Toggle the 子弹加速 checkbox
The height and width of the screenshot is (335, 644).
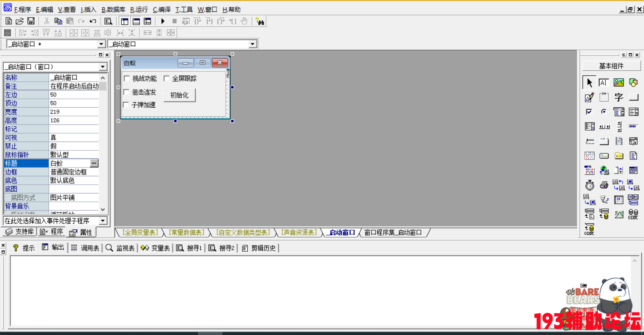pos(126,105)
